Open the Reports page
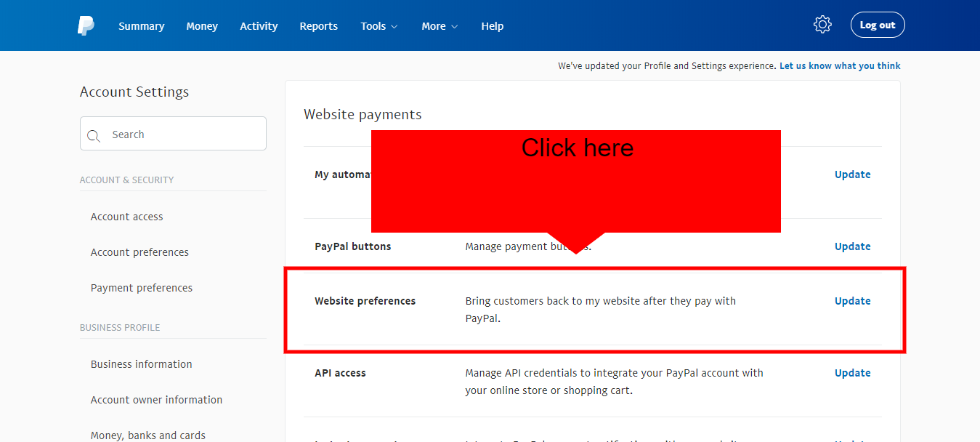Viewport: 980px width, 442px height. pyautogui.click(x=318, y=26)
